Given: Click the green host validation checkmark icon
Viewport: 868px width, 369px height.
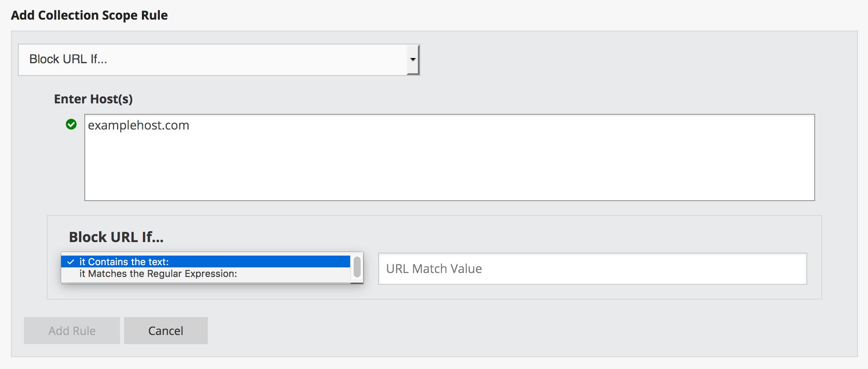Looking at the screenshot, I should pyautogui.click(x=71, y=125).
